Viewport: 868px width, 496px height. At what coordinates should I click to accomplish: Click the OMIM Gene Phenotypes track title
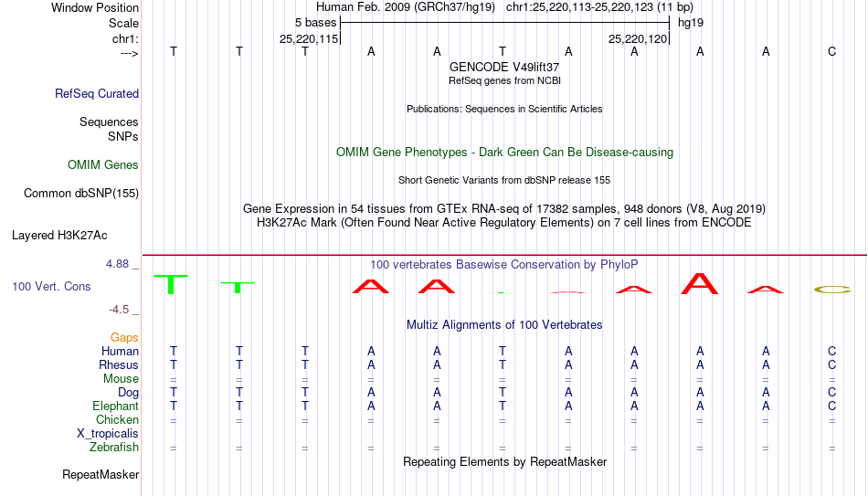(x=505, y=153)
